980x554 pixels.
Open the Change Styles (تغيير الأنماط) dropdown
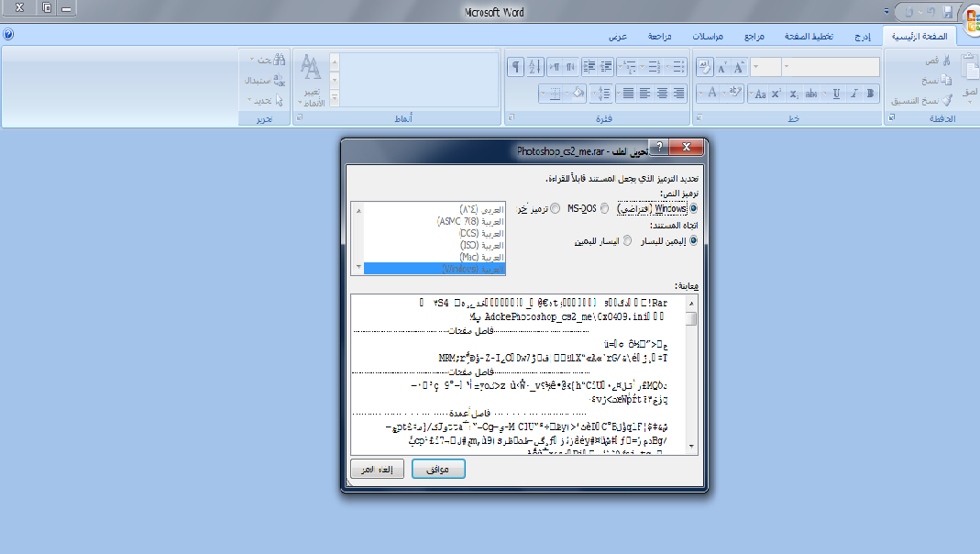point(312,80)
